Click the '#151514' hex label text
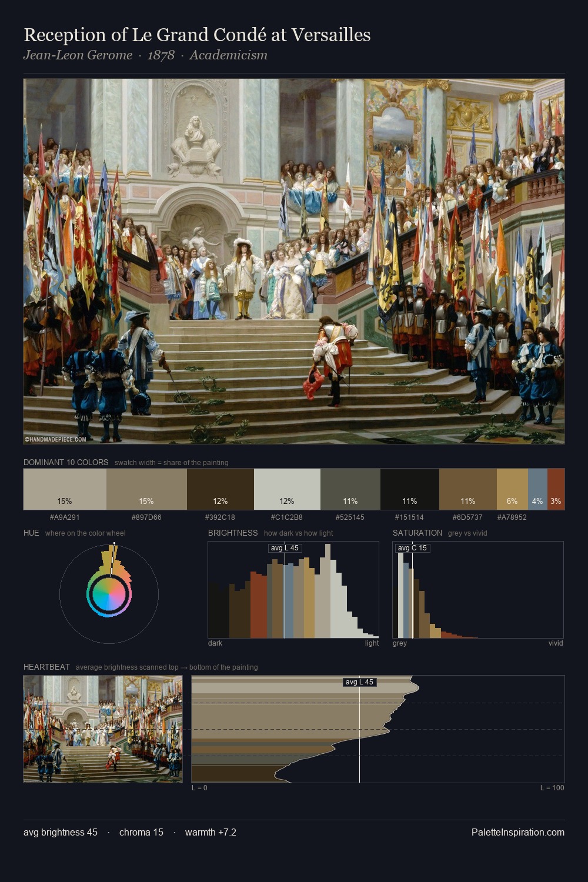The height and width of the screenshot is (882, 588). click(409, 517)
